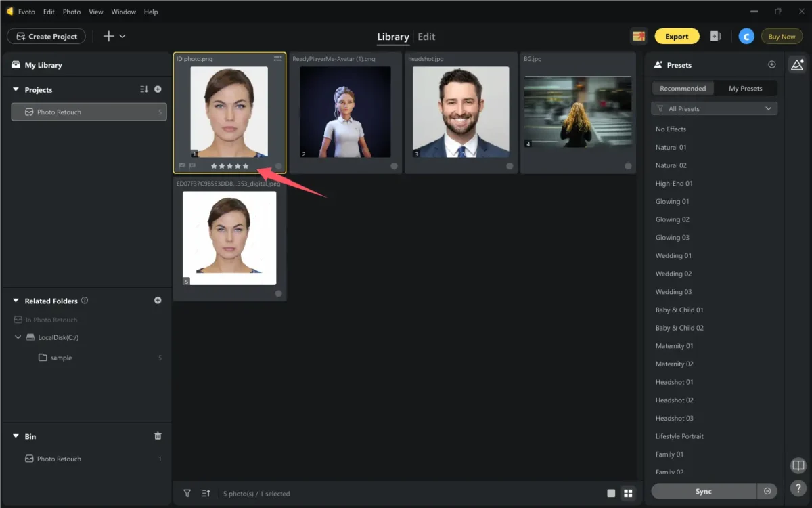Open adjustment settings icon on ID photo.png

(277, 59)
